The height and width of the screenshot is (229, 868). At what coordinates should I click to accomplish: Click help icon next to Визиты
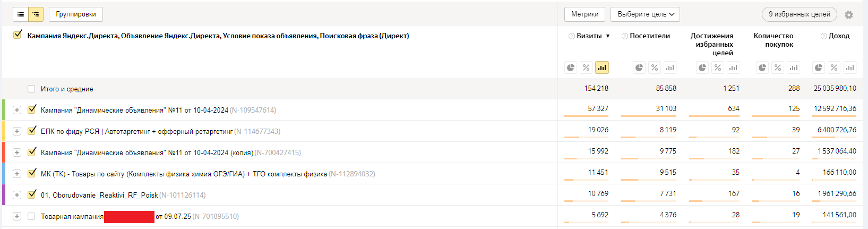point(572,36)
